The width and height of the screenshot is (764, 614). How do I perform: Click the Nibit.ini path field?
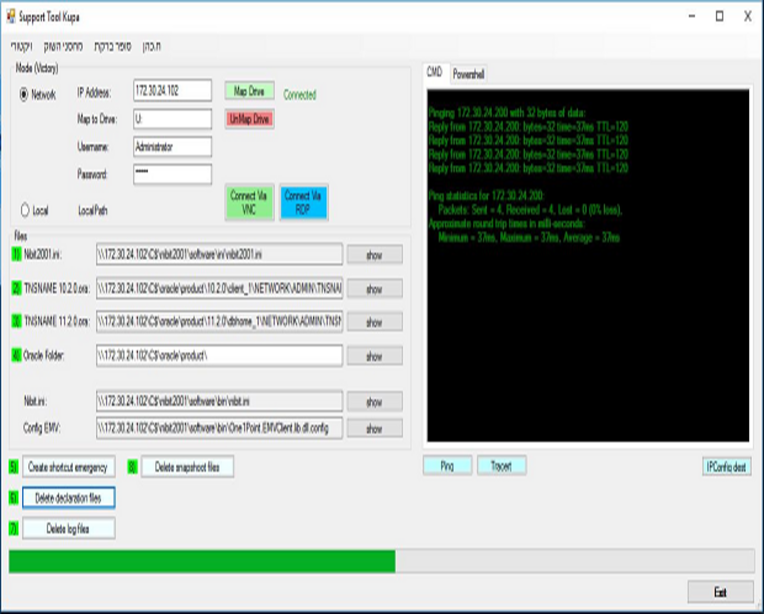point(219,402)
